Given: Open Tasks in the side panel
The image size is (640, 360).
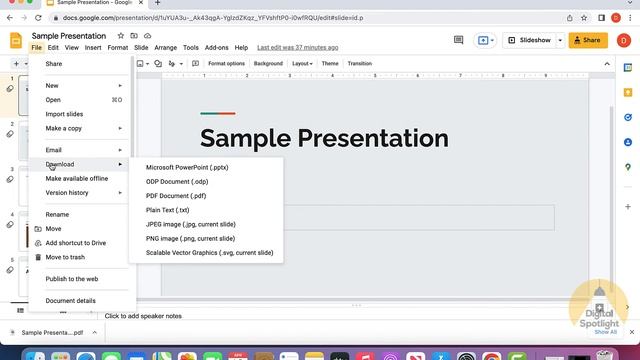Looking at the screenshot, I should pos(628,118).
